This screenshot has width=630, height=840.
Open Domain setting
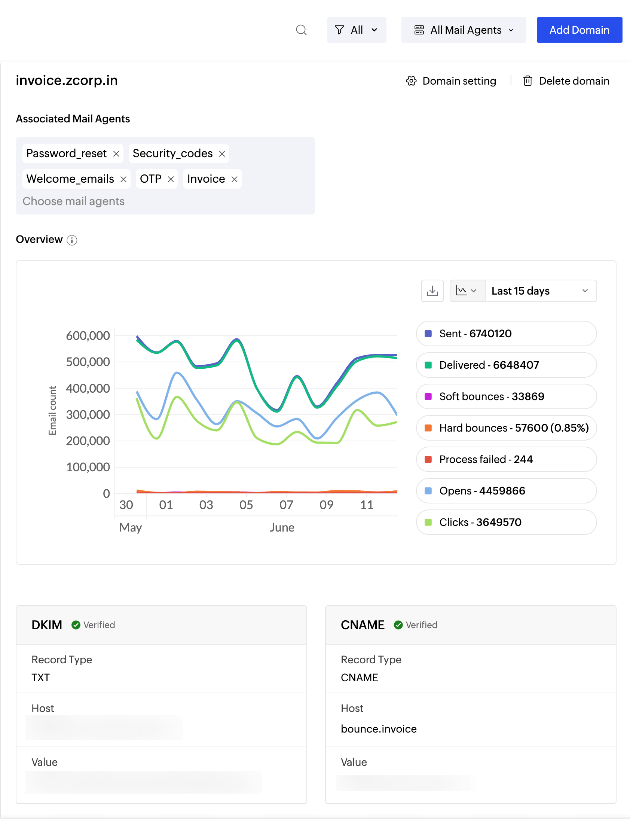coord(451,81)
